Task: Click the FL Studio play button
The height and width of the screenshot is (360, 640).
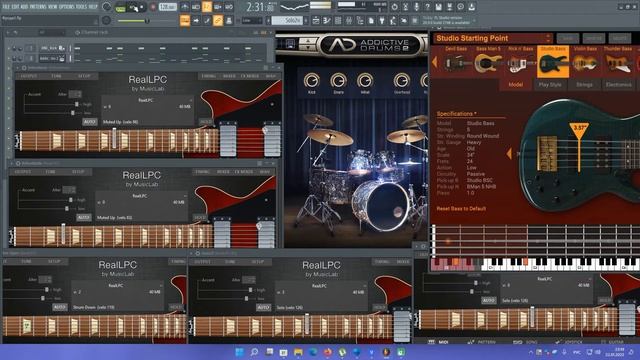Action: coord(133,7)
